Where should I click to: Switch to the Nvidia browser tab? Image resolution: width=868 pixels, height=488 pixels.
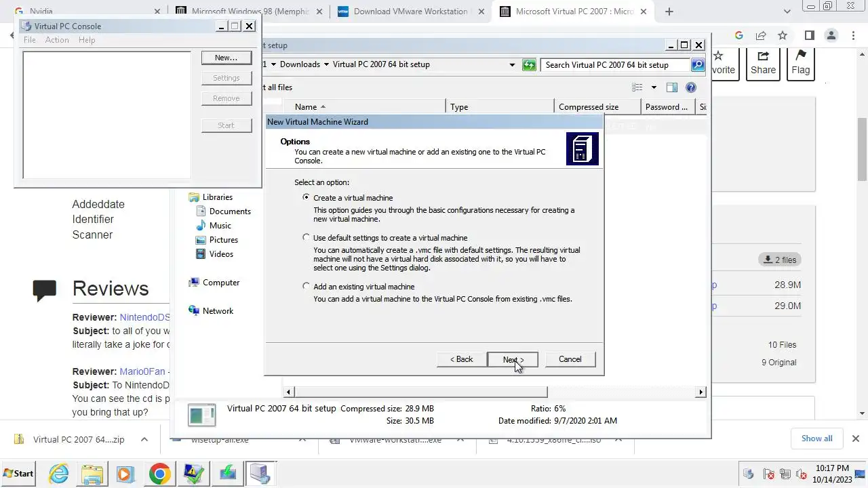click(x=88, y=12)
